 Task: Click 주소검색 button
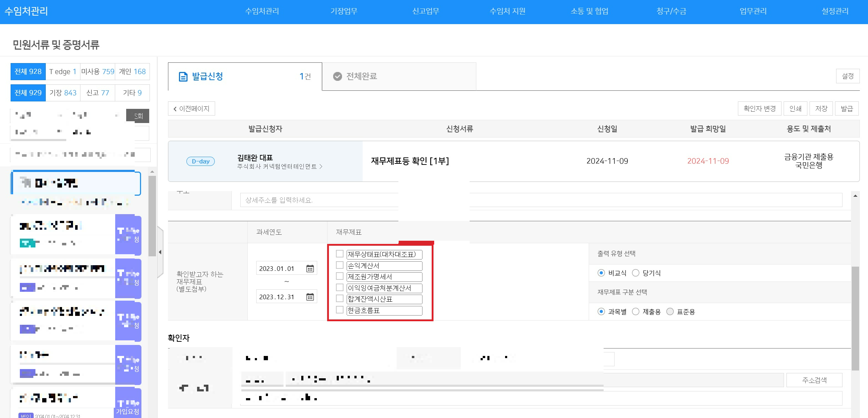pos(814,380)
